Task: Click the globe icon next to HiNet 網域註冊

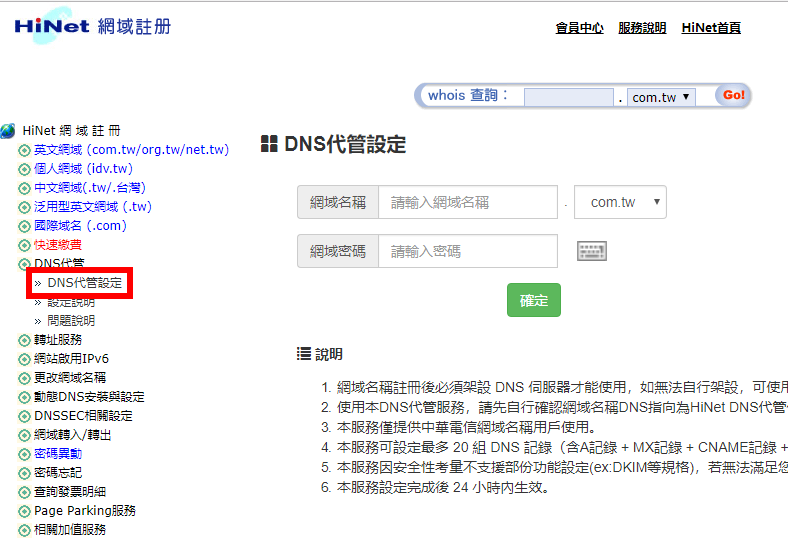Action: click(x=8, y=131)
